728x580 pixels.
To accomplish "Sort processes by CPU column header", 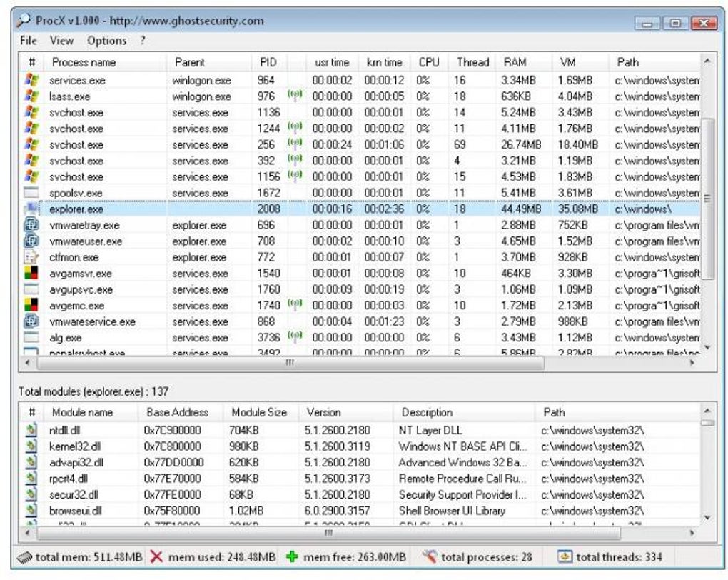I will click(430, 62).
